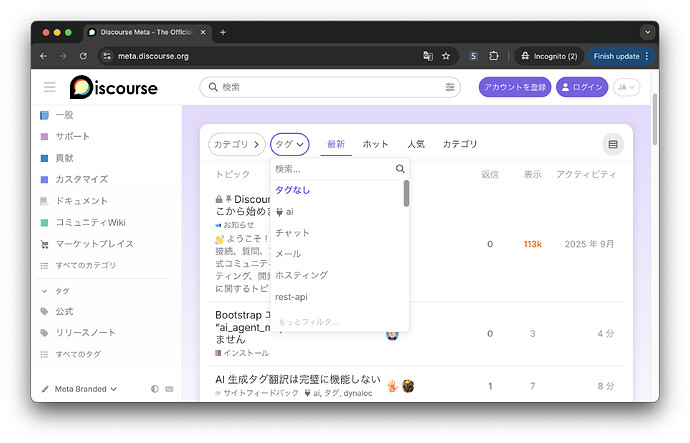Viewport: 690px width, 443px height.
Task: Click the ログイン button
Action: (582, 87)
